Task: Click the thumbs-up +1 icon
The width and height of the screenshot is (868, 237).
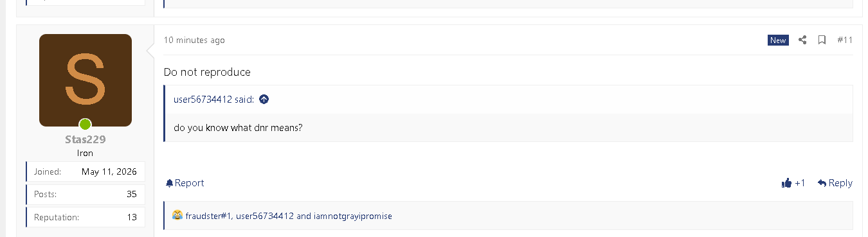Action: pos(786,183)
